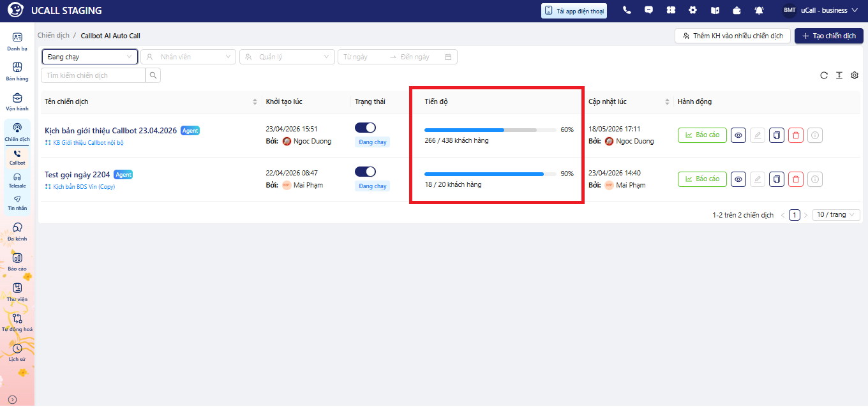
Task: Open Bán hàng in the sidebar
Action: coord(17,71)
